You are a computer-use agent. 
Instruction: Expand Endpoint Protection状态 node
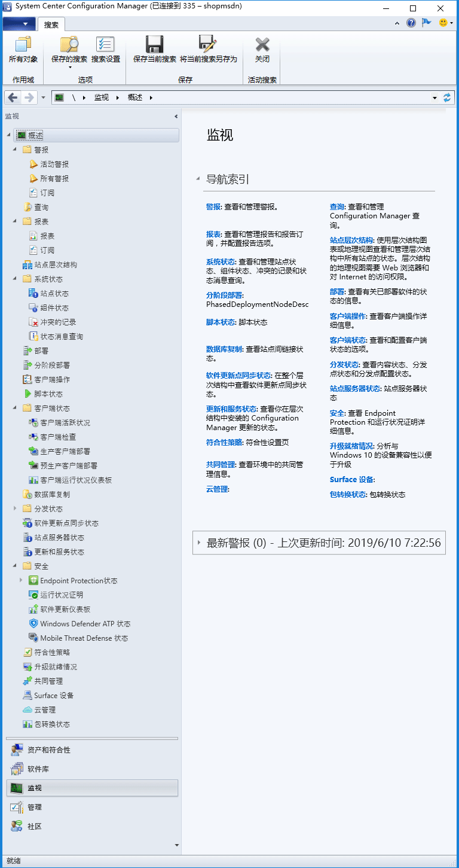(x=22, y=581)
